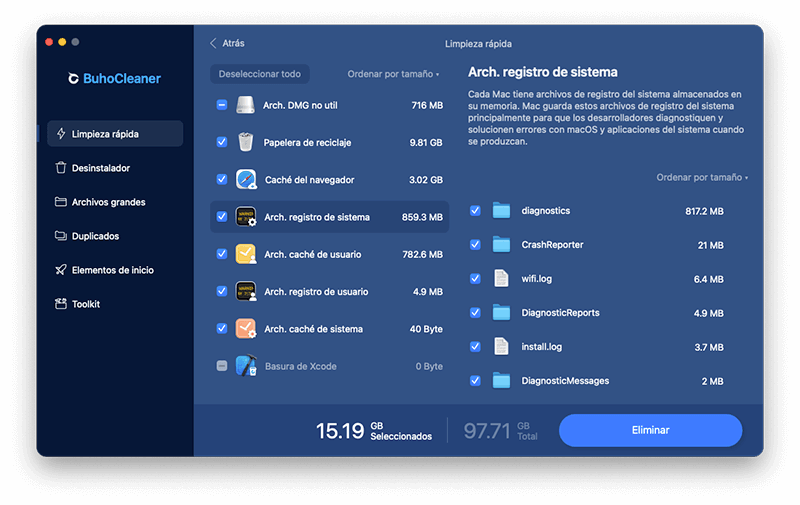The height and width of the screenshot is (505, 800).
Task: Uncheck Caché del navegador checkbox
Action: point(221,179)
